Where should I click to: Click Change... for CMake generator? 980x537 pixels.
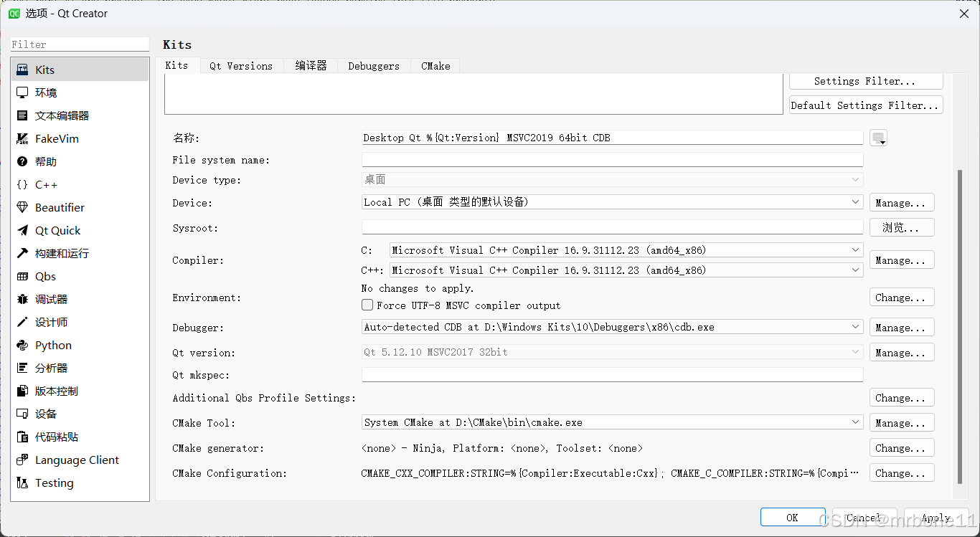[x=902, y=448]
